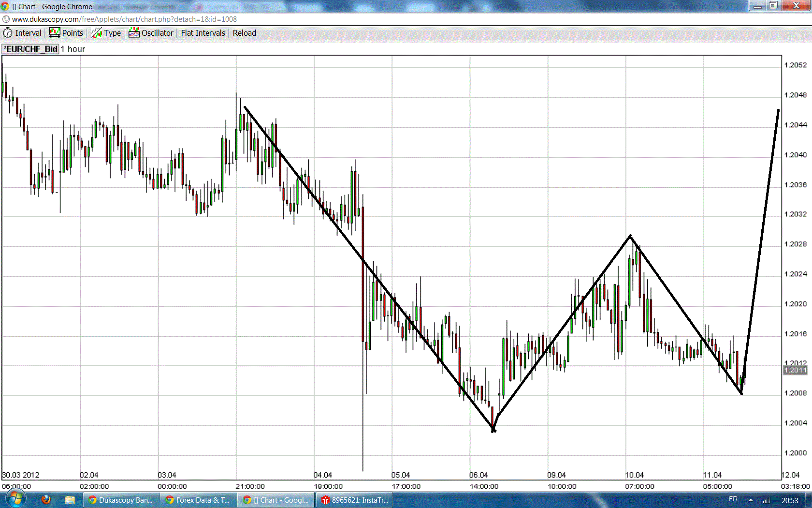812x508 pixels.
Task: Click the network signal strength indicator
Action: point(768,500)
